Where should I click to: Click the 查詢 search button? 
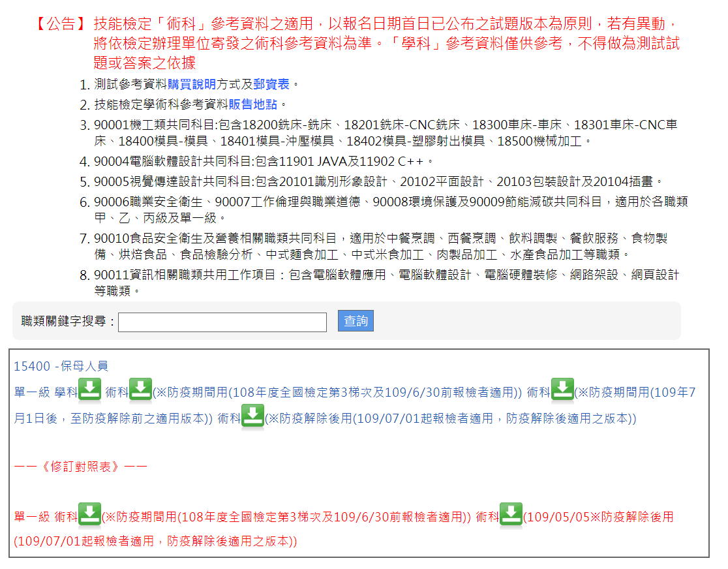pyautogui.click(x=356, y=320)
